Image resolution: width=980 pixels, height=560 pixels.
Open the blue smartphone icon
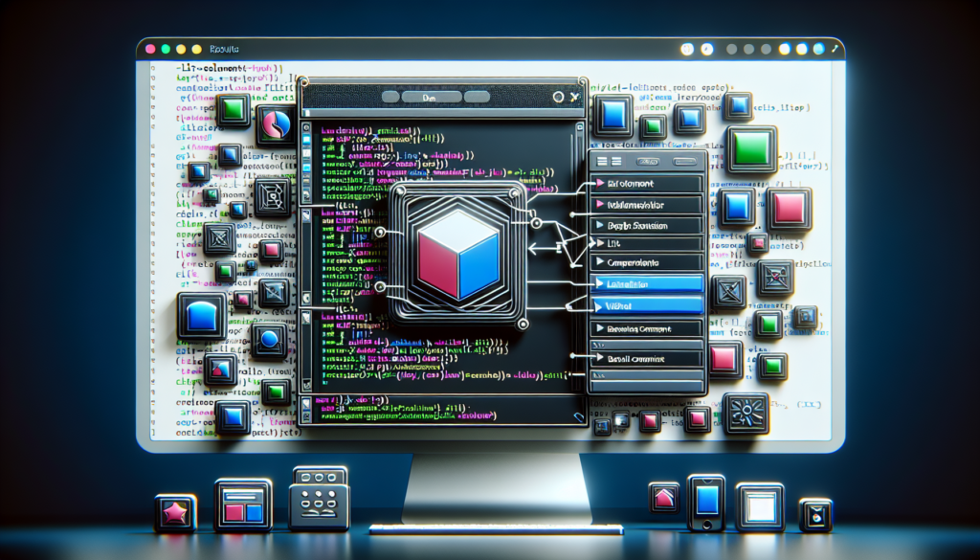(706, 501)
